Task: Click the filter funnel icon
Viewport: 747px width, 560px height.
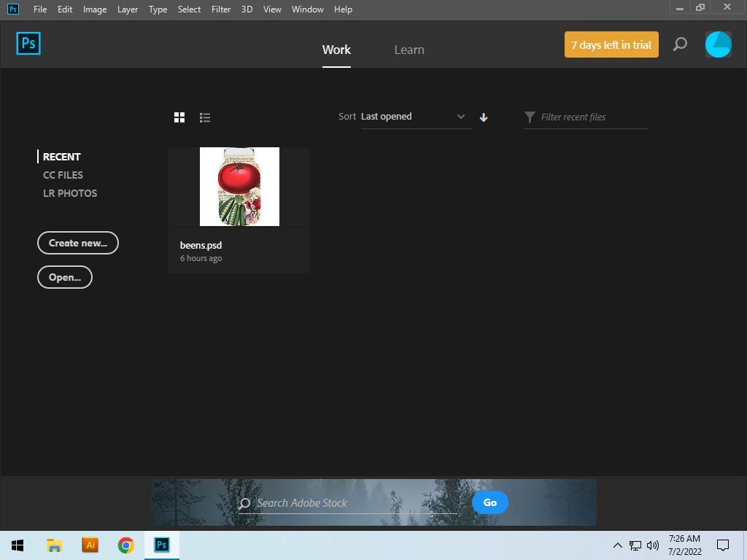Action: pos(529,117)
